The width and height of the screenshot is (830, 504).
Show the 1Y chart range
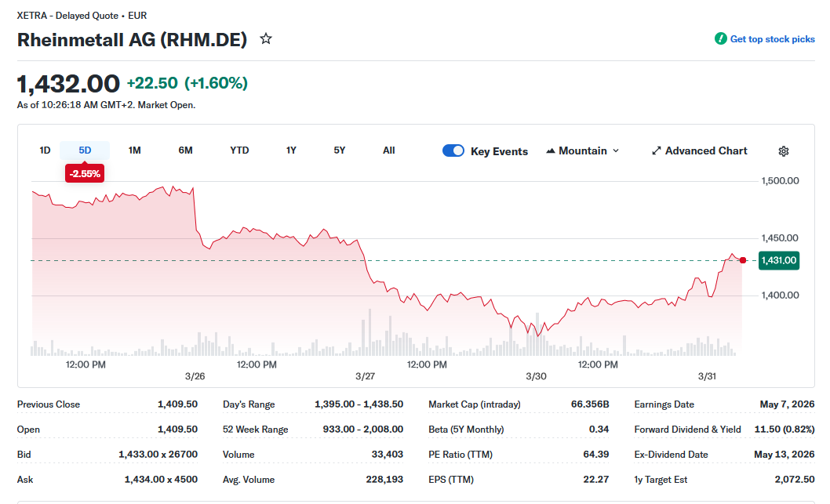pyautogui.click(x=291, y=150)
